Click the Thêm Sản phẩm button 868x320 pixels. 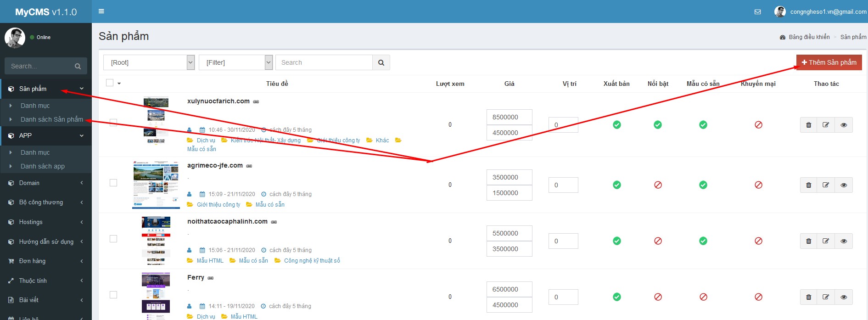tap(829, 62)
